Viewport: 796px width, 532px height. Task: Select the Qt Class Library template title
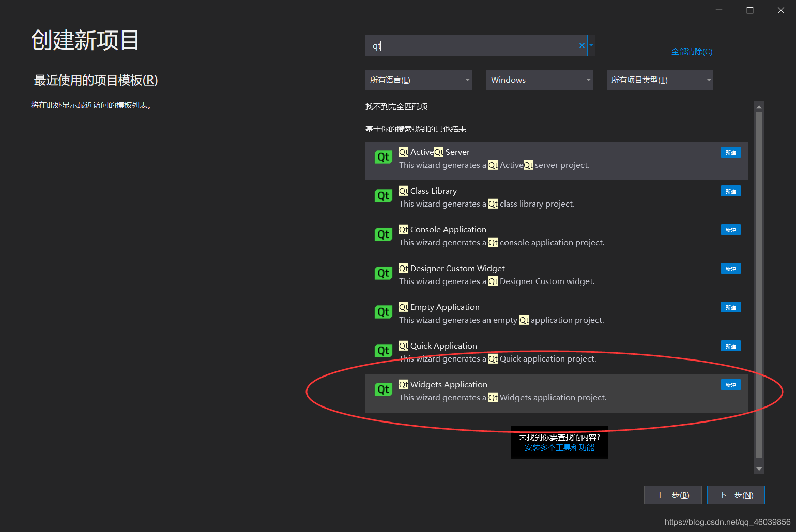428,191
